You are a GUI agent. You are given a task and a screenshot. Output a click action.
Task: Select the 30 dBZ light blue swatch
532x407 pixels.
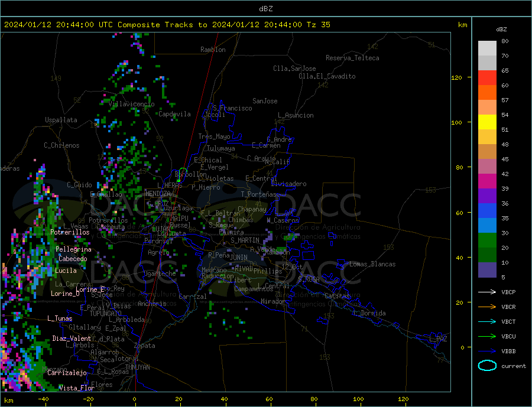tap(487, 226)
